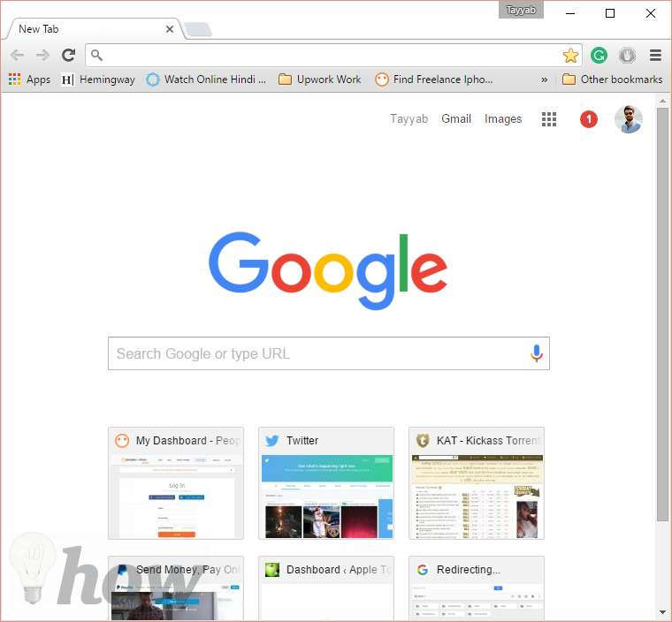Open the Hemingway bookmark
Viewport: 672px width, 622px height.
[x=98, y=80]
